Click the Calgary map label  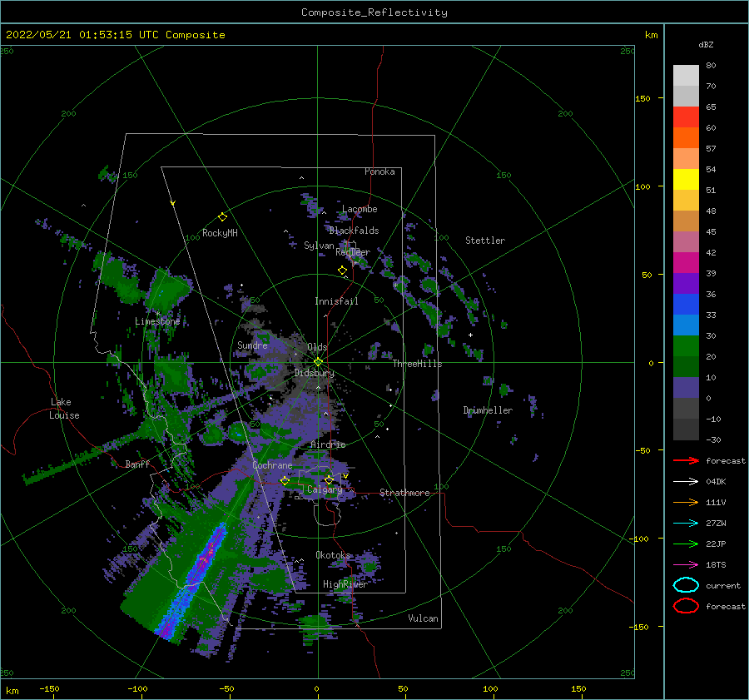(325, 489)
